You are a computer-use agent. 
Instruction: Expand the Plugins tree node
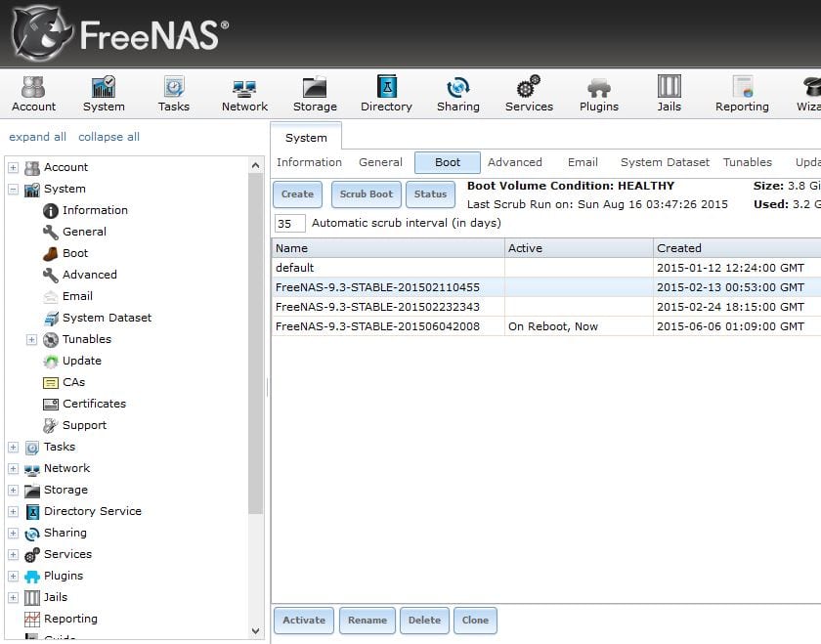(x=13, y=576)
